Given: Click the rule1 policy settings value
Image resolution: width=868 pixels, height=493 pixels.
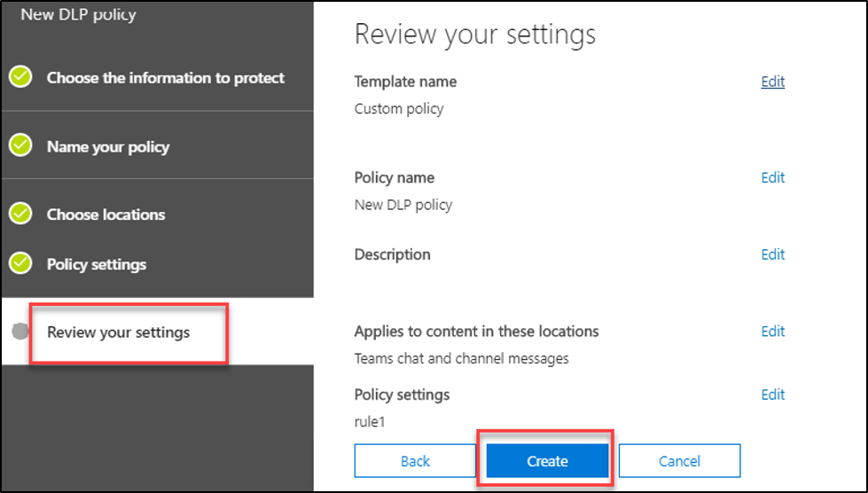Looking at the screenshot, I should click(x=369, y=422).
